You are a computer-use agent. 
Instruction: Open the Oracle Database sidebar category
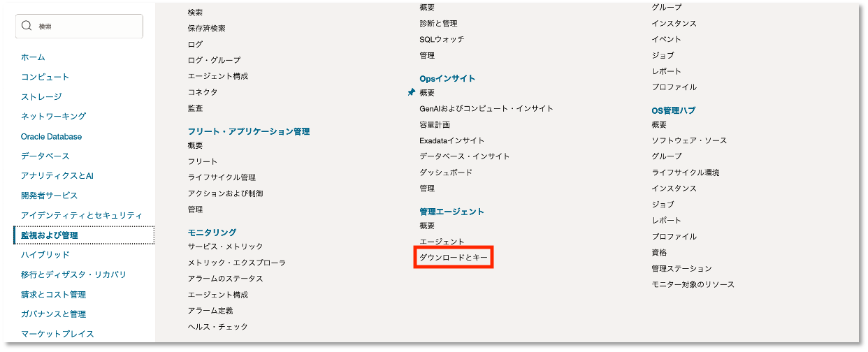pos(51,136)
